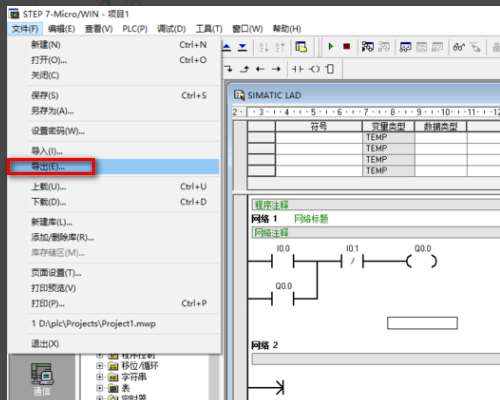Click the I0.0 normally open contact
Viewport: 500px width, 400px height.
point(283,261)
